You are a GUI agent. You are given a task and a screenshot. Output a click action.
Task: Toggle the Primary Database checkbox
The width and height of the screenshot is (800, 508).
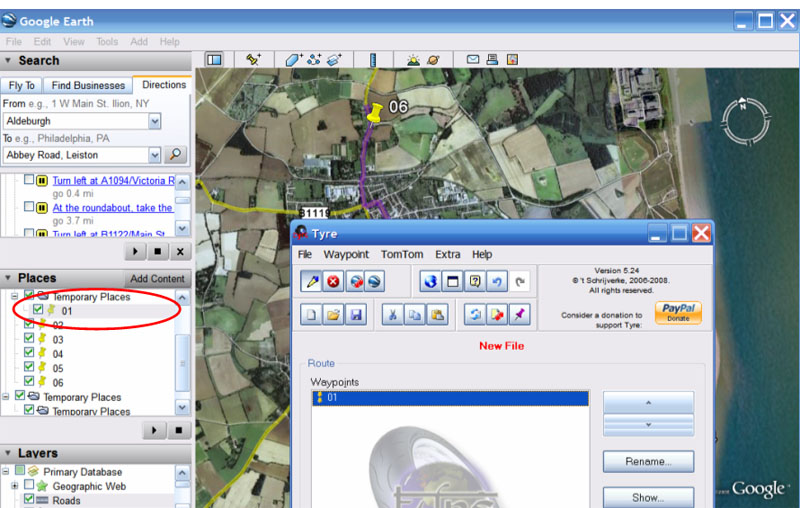click(20, 470)
